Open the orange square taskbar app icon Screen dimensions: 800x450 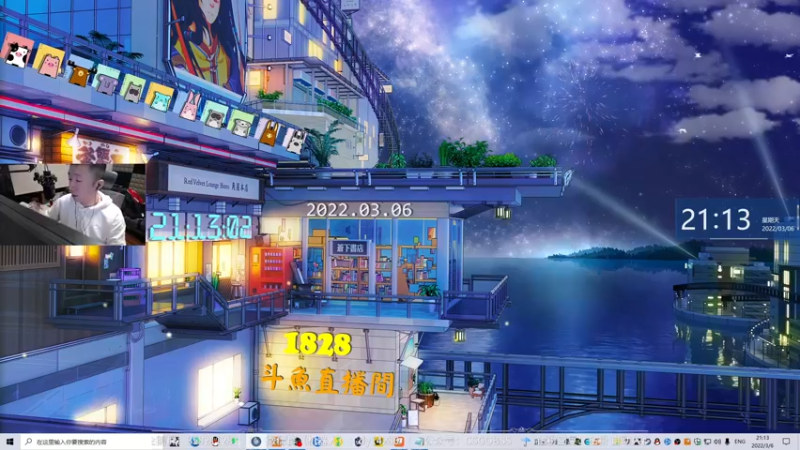coord(399,441)
